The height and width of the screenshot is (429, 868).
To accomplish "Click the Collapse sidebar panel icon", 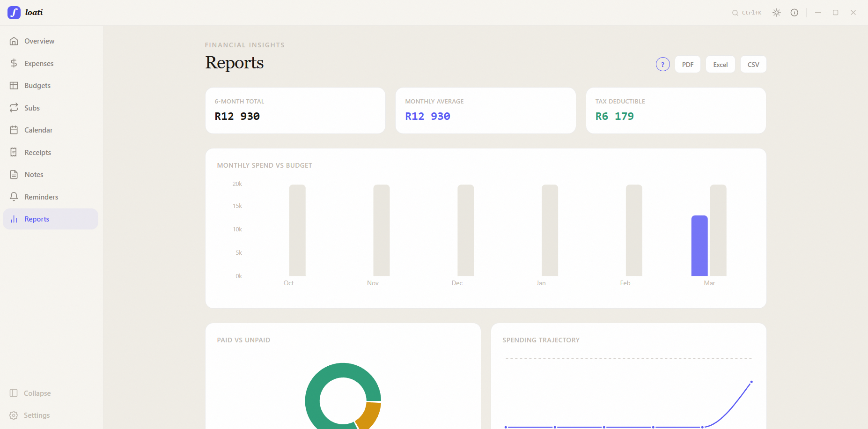I will pos(14,393).
